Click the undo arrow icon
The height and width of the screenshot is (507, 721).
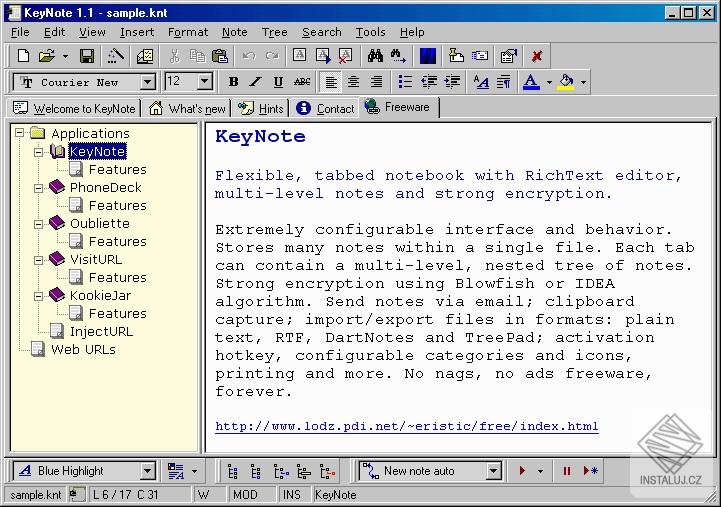tap(249, 56)
